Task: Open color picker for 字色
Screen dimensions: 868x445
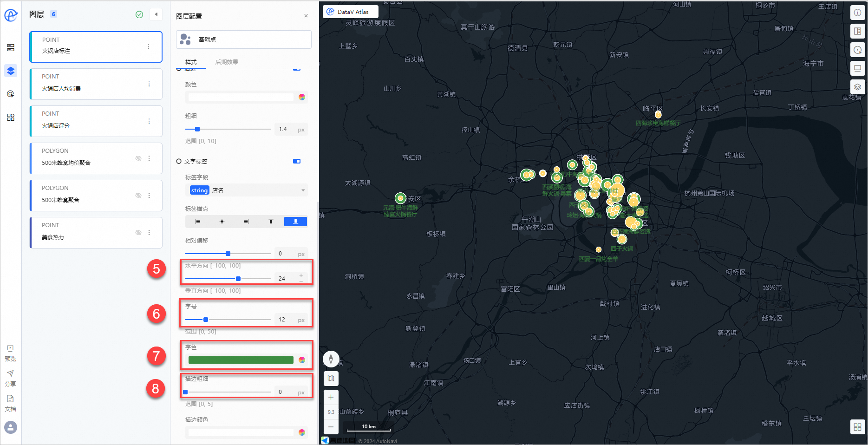Action: (302, 360)
